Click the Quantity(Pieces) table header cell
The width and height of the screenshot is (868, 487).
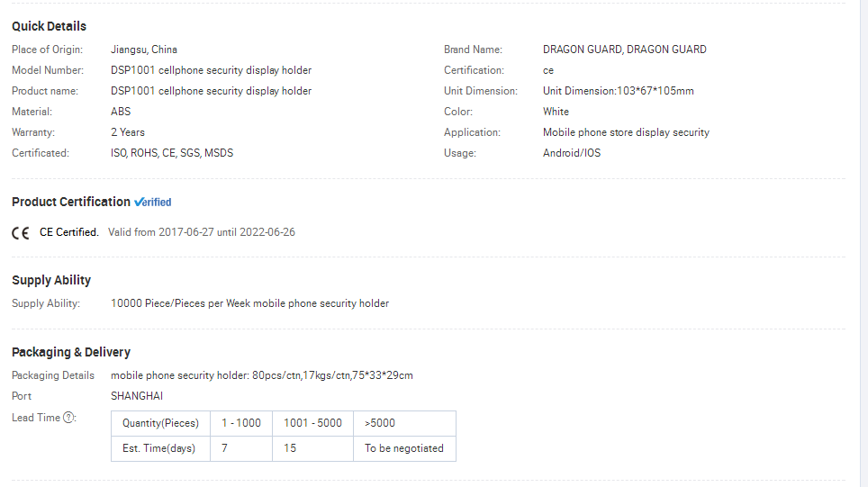pyautogui.click(x=160, y=423)
